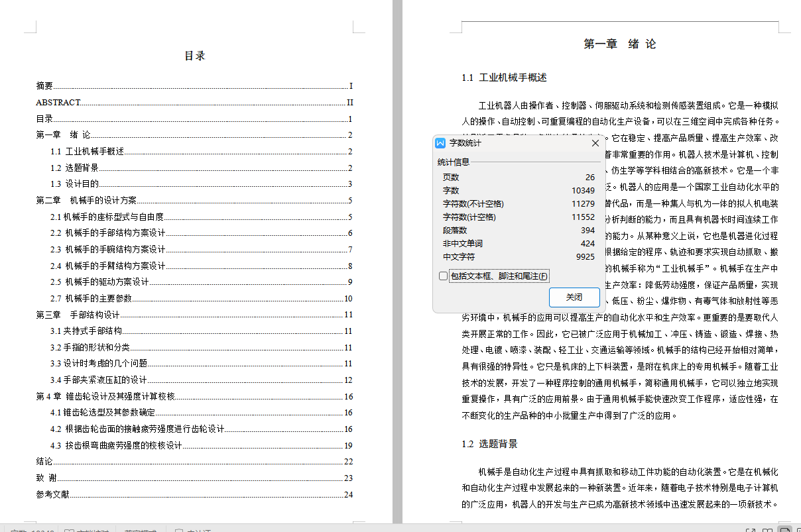Click the 字符数(不计空格) statistics label

pyautogui.click(x=473, y=204)
